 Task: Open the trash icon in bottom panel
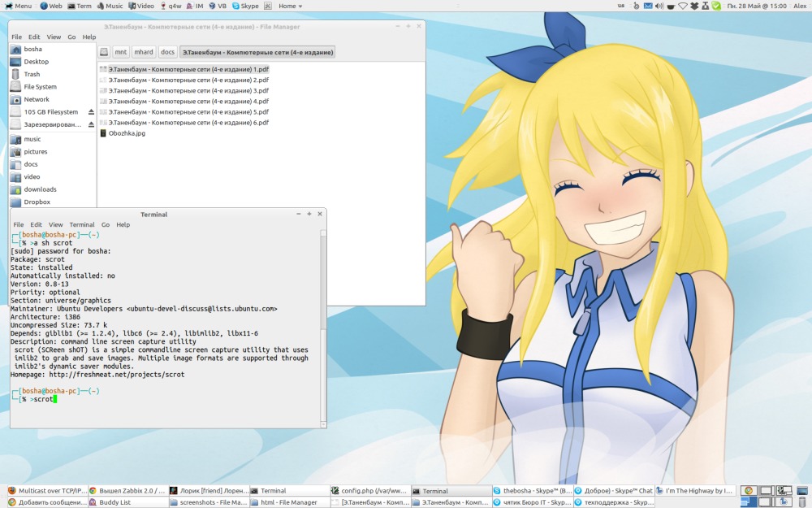802,502
